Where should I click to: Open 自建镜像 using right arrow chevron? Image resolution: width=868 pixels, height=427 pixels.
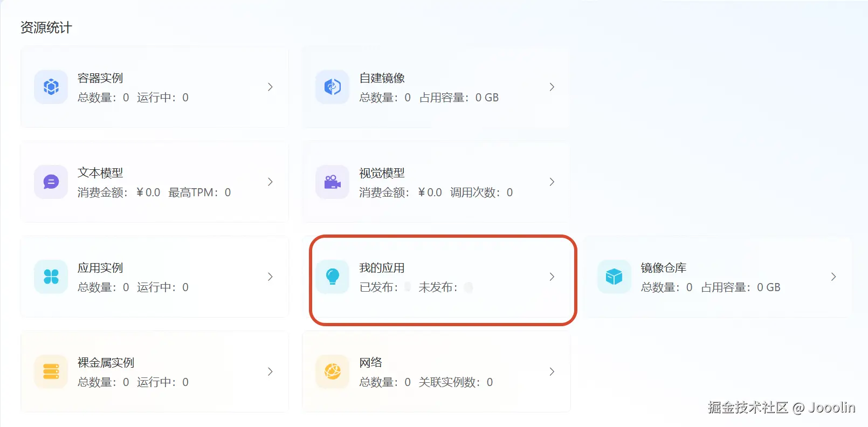(x=552, y=87)
